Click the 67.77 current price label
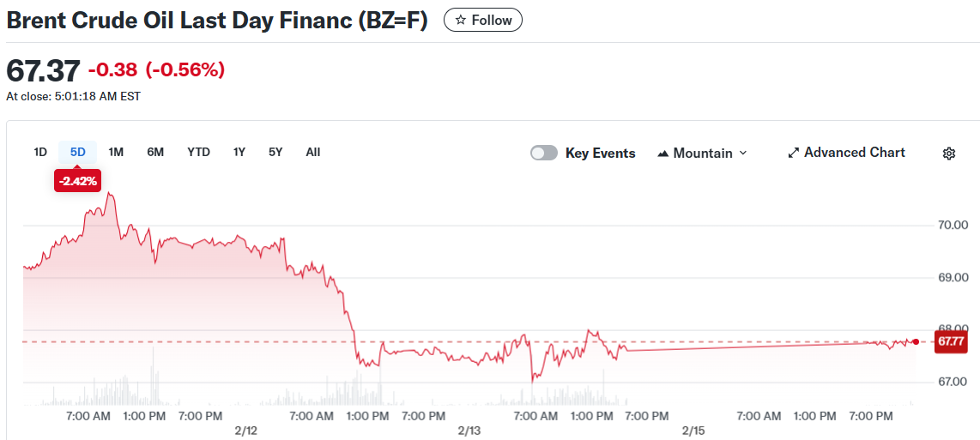980x440 pixels. (x=951, y=341)
